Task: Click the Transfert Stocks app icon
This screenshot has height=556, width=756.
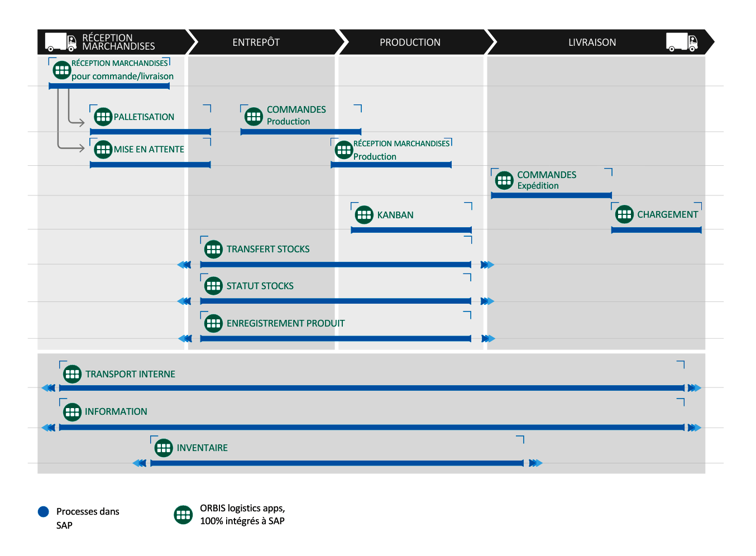Action: 214,249
